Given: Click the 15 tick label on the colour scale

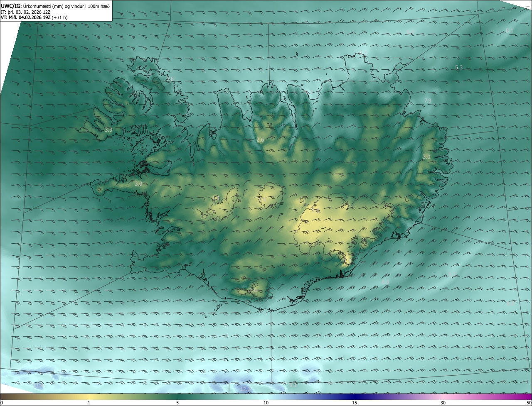Looking at the screenshot, I should pyautogui.click(x=355, y=403).
